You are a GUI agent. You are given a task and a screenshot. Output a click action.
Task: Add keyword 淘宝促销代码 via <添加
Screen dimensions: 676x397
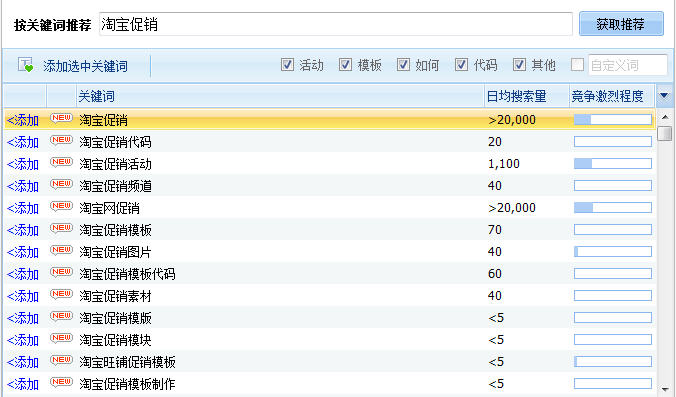(x=23, y=142)
